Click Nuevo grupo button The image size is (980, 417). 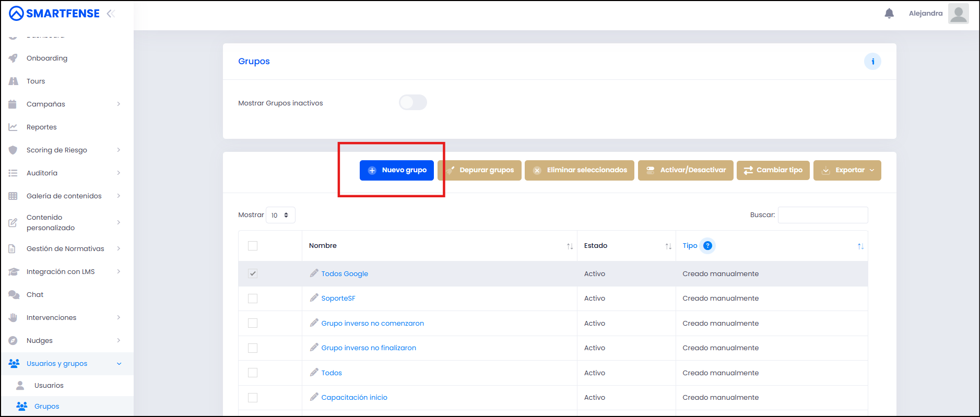397,170
